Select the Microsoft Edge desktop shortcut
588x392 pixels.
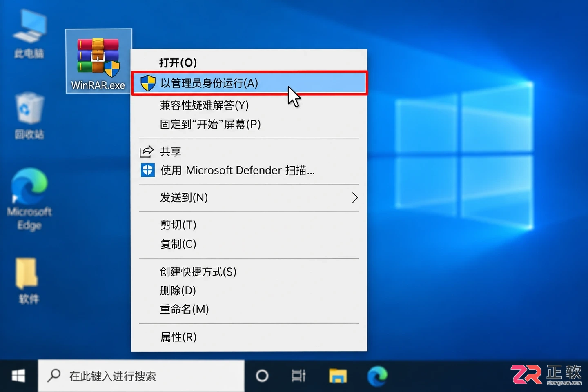[x=29, y=199]
